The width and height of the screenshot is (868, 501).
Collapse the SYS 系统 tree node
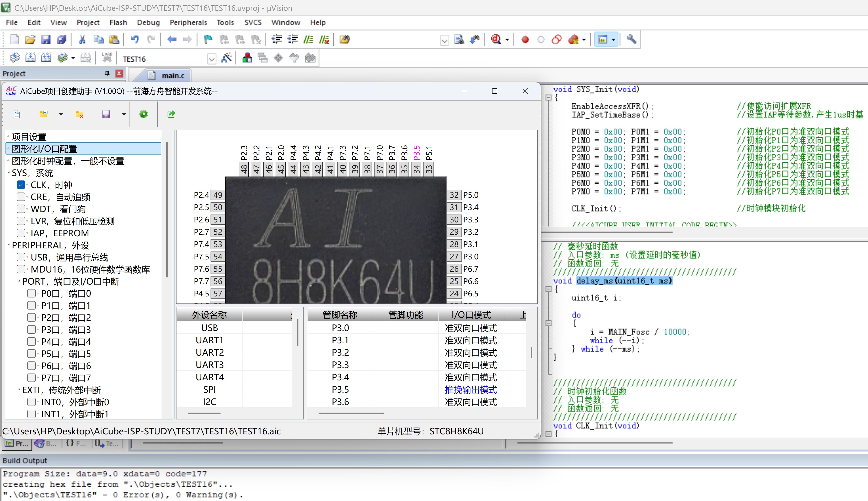click(x=9, y=173)
